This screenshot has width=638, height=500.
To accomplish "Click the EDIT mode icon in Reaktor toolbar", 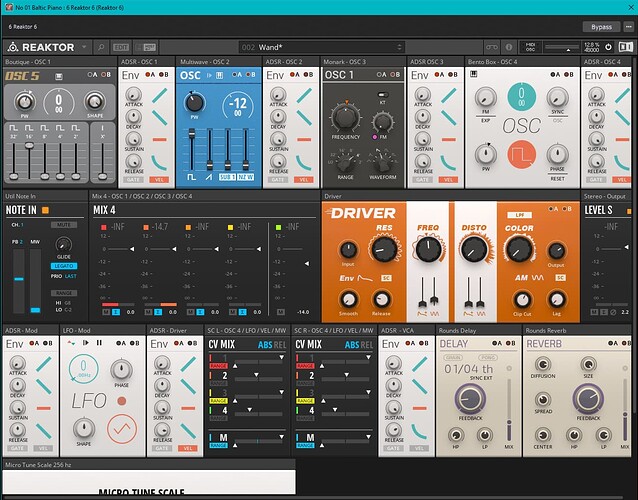I will tap(121, 48).
